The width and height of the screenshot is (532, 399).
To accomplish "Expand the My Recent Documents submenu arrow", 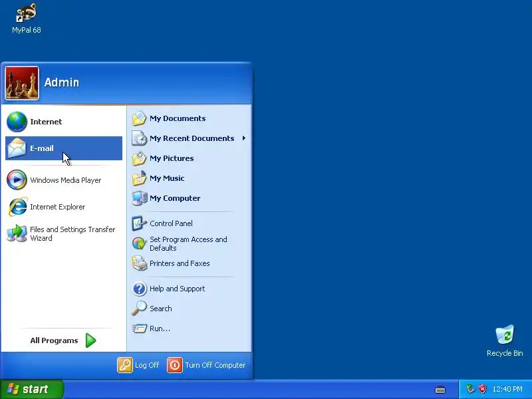I will 243,138.
